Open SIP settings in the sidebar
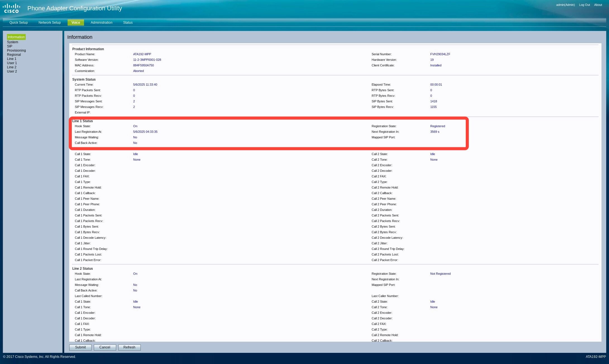The width and height of the screenshot is (609, 364). [x=9, y=46]
